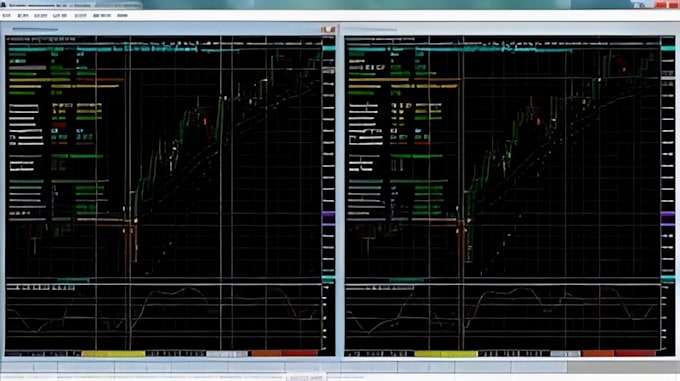This screenshot has width=680, height=381.
Task: Click the cyan label atop the right chart's price scale
Action: [668, 48]
